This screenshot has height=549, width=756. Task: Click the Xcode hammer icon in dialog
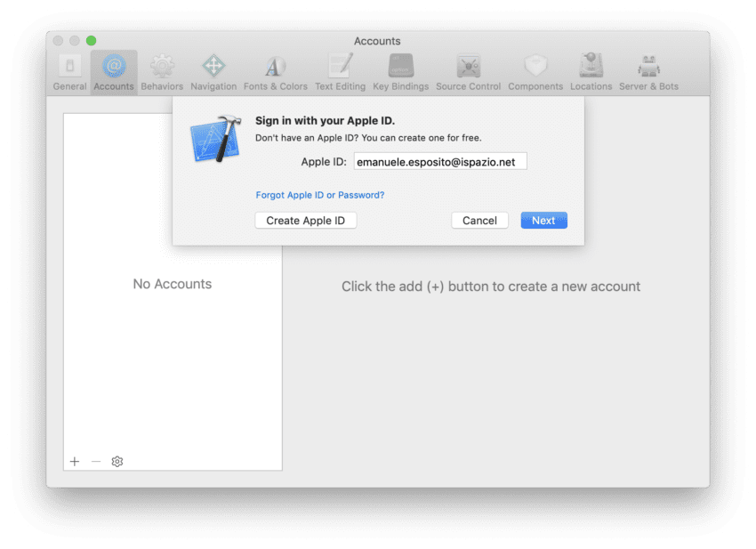pos(216,139)
